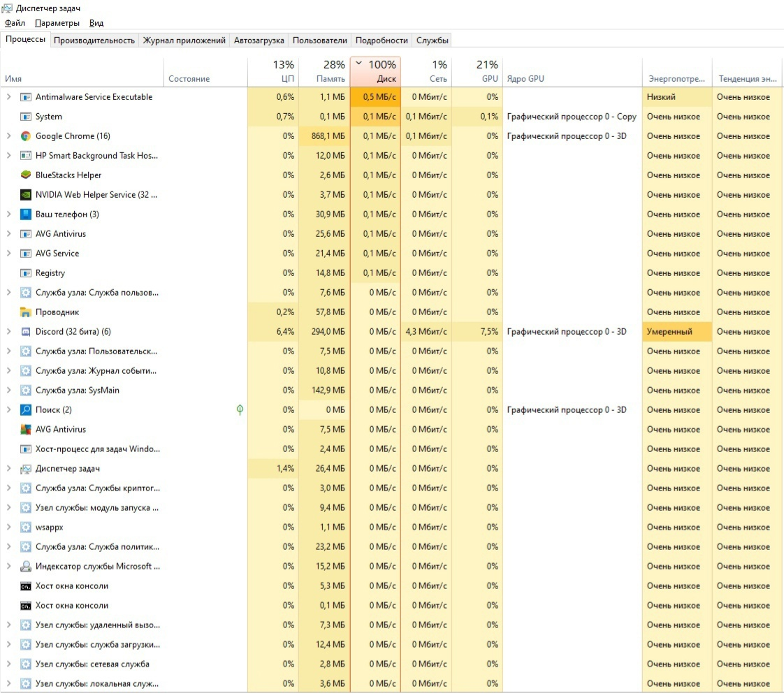
Task: Click the Task Manager title bar icon
Action: pos(7,8)
